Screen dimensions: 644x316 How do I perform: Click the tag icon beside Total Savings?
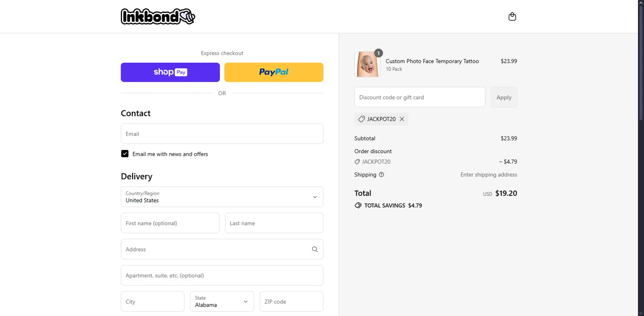358,205
